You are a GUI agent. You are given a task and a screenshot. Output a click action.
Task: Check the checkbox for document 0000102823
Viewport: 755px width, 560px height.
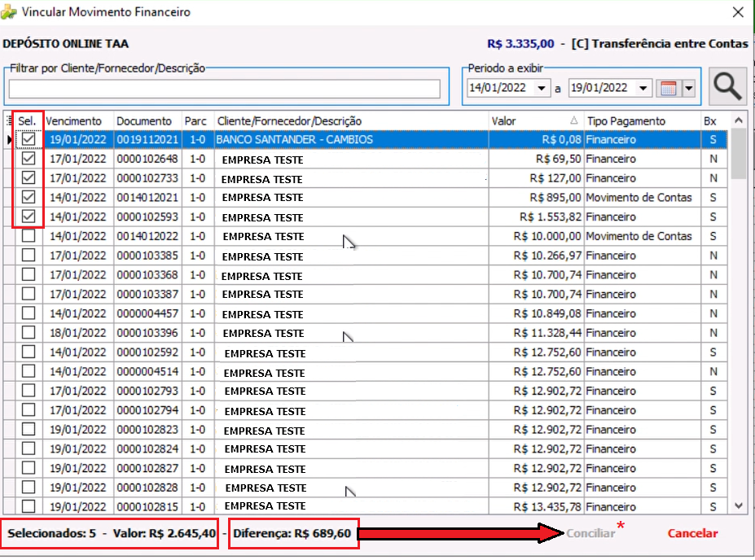click(29, 429)
